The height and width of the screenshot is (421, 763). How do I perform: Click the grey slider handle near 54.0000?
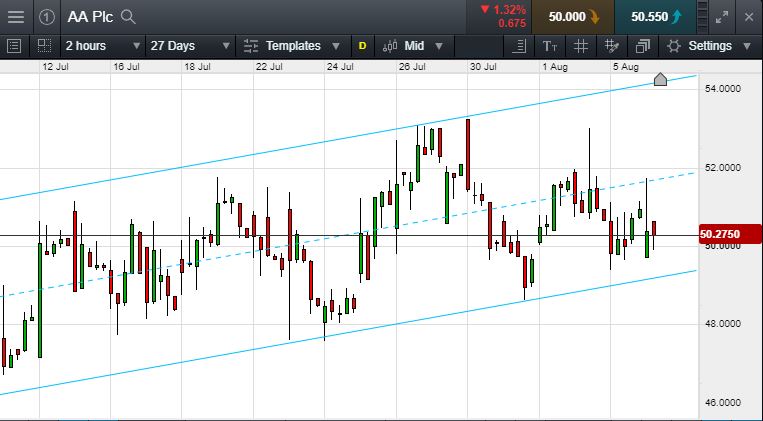(x=660, y=79)
